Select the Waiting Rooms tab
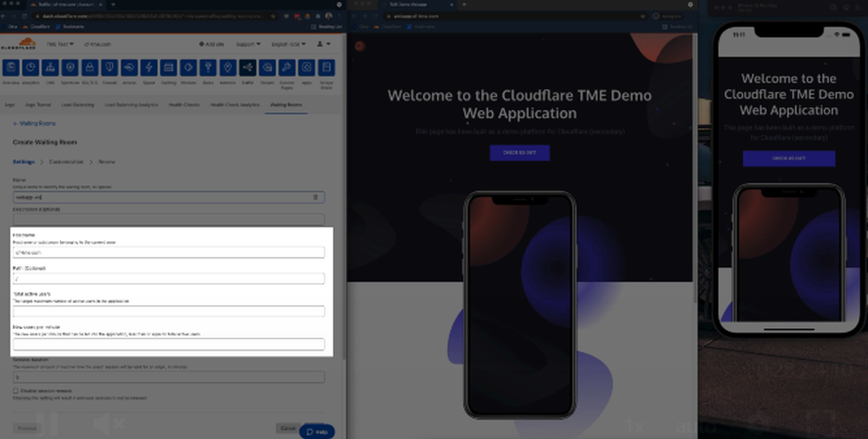 tap(286, 105)
